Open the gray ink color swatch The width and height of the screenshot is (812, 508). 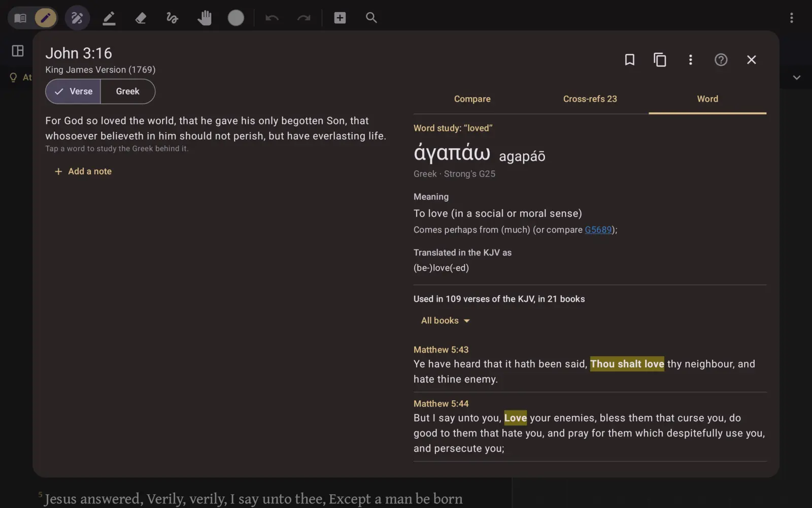236,18
